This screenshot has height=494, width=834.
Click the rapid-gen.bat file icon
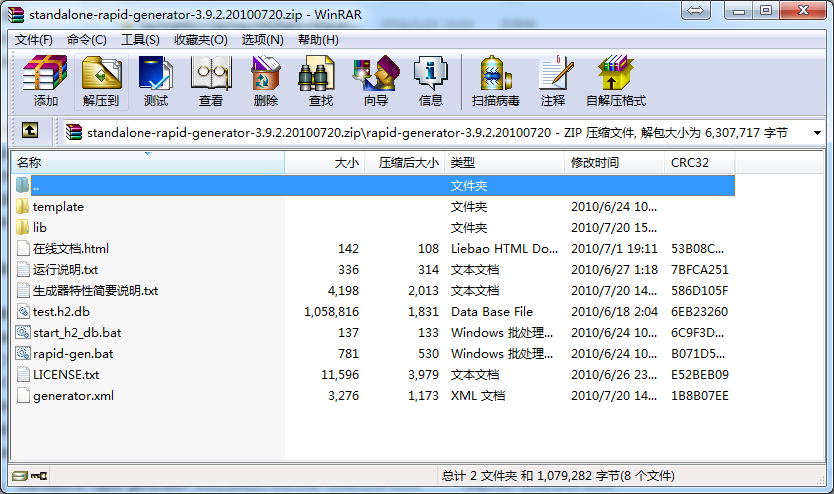[22, 353]
